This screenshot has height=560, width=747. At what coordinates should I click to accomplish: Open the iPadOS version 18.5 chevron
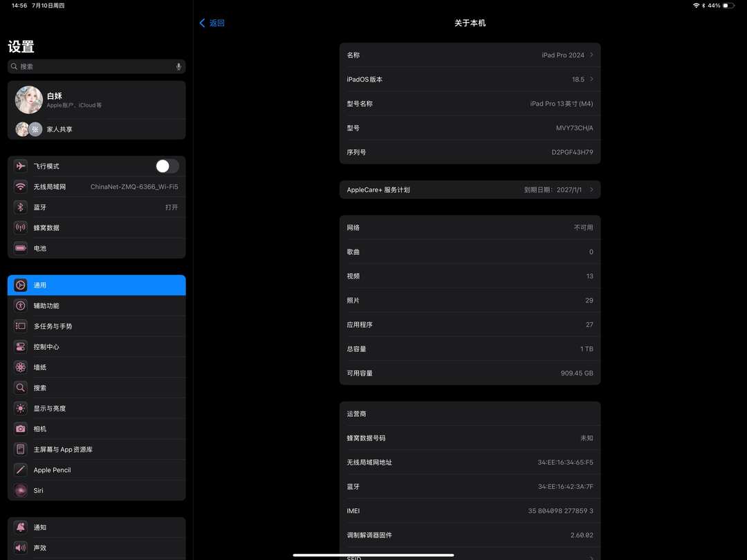tap(591, 79)
